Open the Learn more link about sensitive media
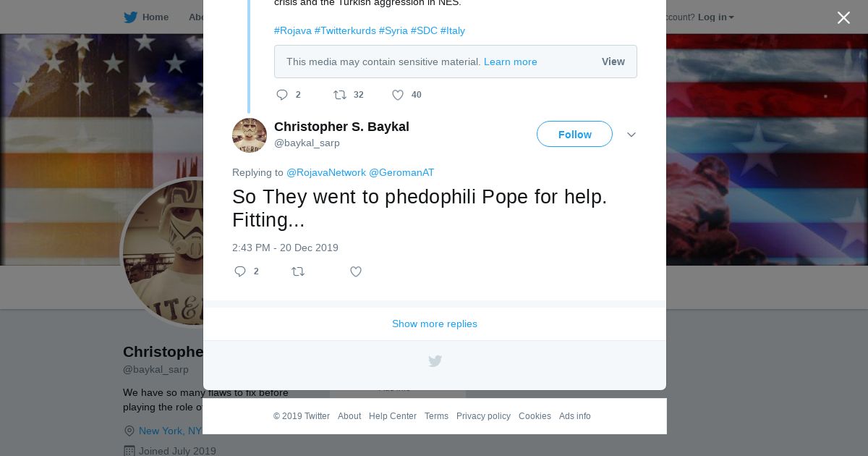 tap(510, 62)
